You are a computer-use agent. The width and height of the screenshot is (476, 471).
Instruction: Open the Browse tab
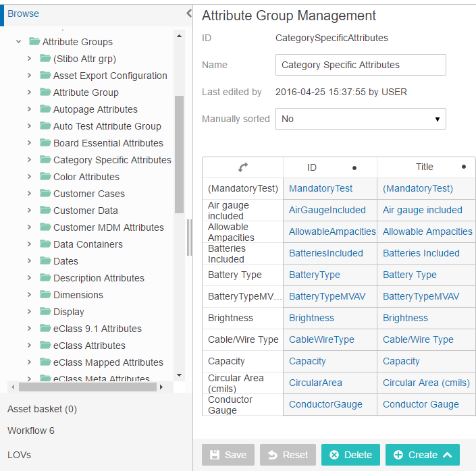[x=23, y=13]
